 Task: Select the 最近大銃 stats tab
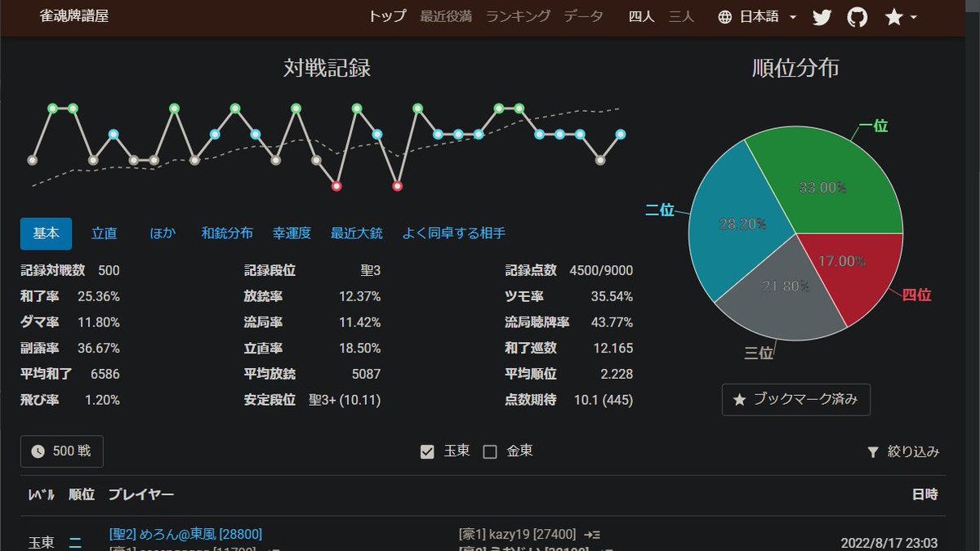[x=356, y=233]
